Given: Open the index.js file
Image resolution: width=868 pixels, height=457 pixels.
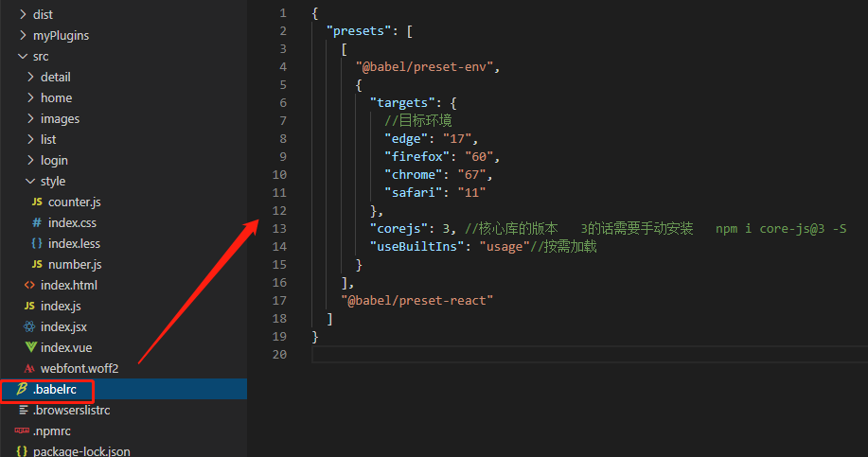Looking at the screenshot, I should pyautogui.click(x=61, y=307).
